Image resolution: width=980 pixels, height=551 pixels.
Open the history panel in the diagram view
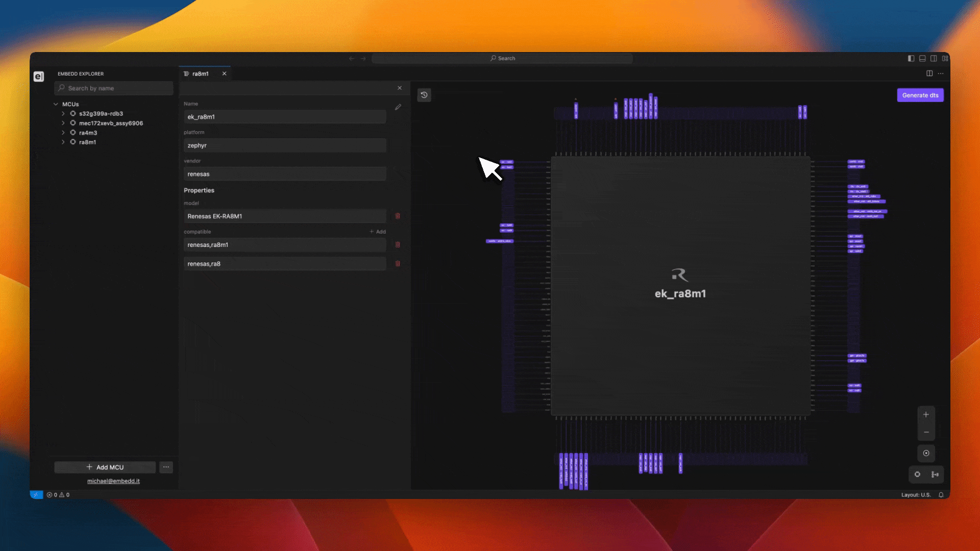tap(424, 95)
